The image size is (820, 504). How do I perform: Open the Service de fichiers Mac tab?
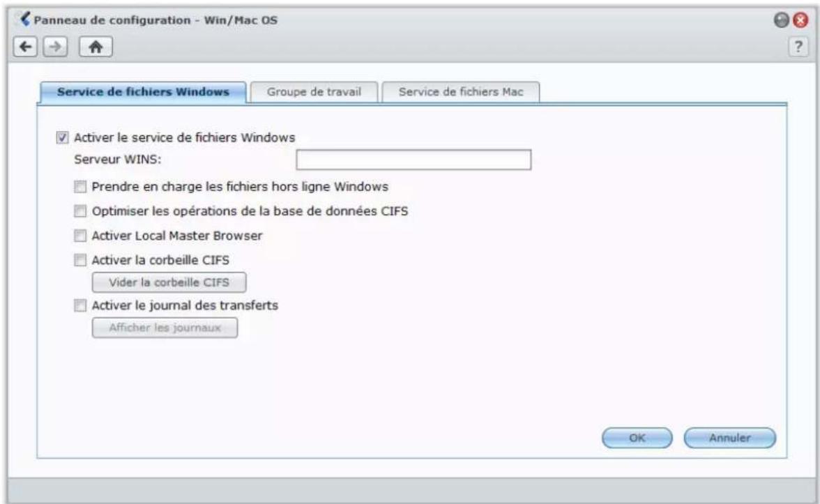tap(461, 92)
